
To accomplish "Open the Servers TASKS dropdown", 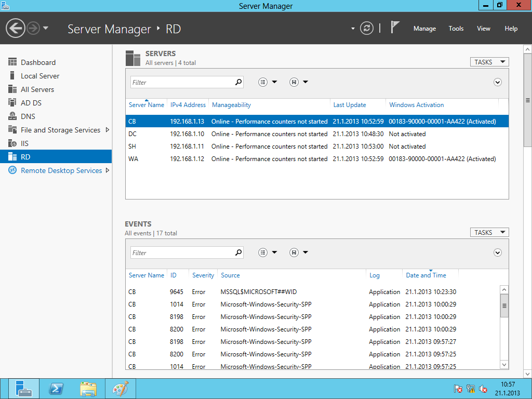I will [x=489, y=62].
